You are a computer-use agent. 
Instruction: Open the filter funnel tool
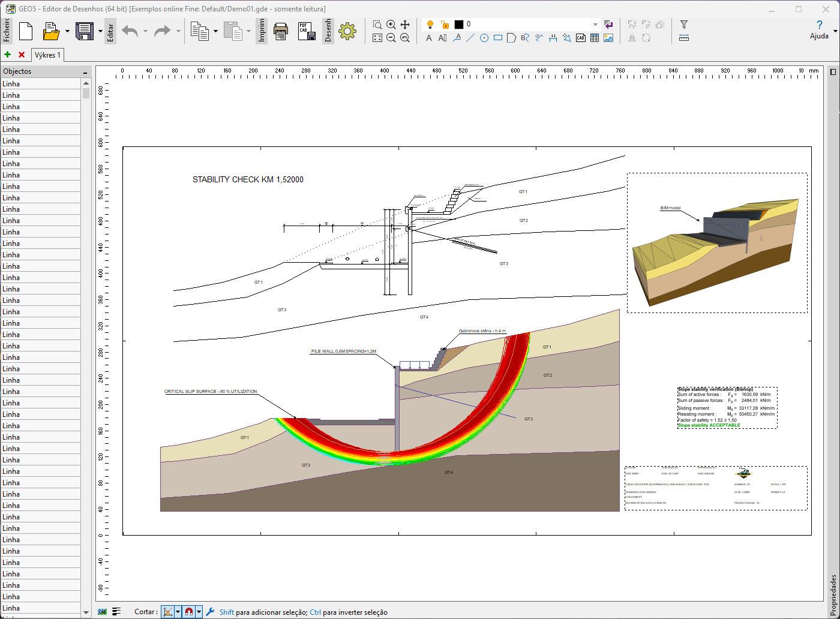pyautogui.click(x=683, y=25)
